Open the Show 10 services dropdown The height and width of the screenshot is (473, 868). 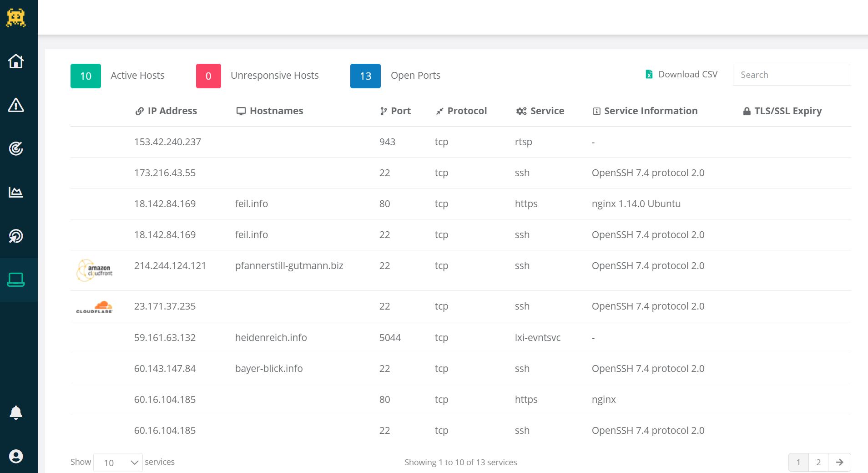pyautogui.click(x=118, y=463)
